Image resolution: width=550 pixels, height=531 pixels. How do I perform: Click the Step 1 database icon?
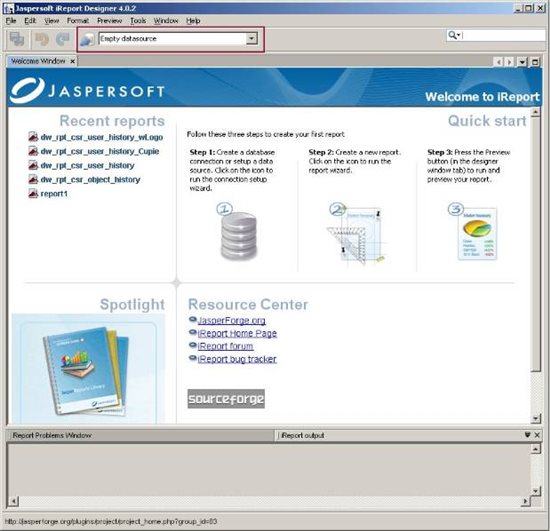click(238, 233)
